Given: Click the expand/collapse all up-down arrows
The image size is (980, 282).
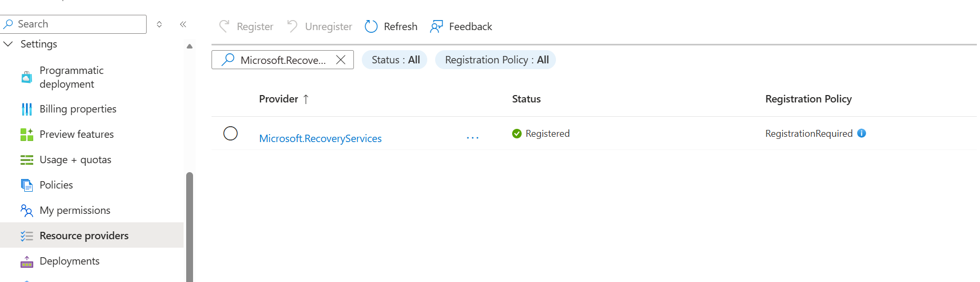Looking at the screenshot, I should (159, 24).
